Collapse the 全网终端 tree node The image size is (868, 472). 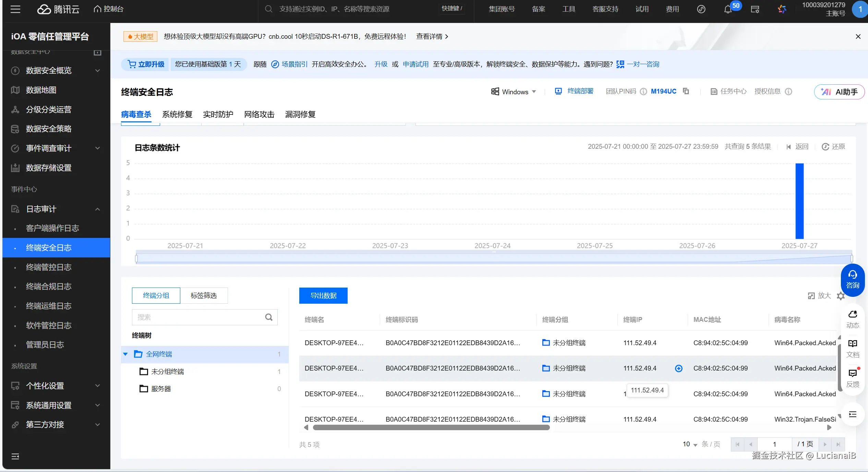click(125, 354)
